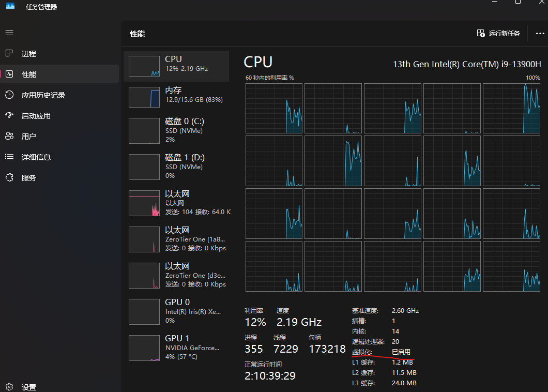Select the 内存 memory thumbnail graph
The width and height of the screenshot is (548, 392).
tap(144, 97)
